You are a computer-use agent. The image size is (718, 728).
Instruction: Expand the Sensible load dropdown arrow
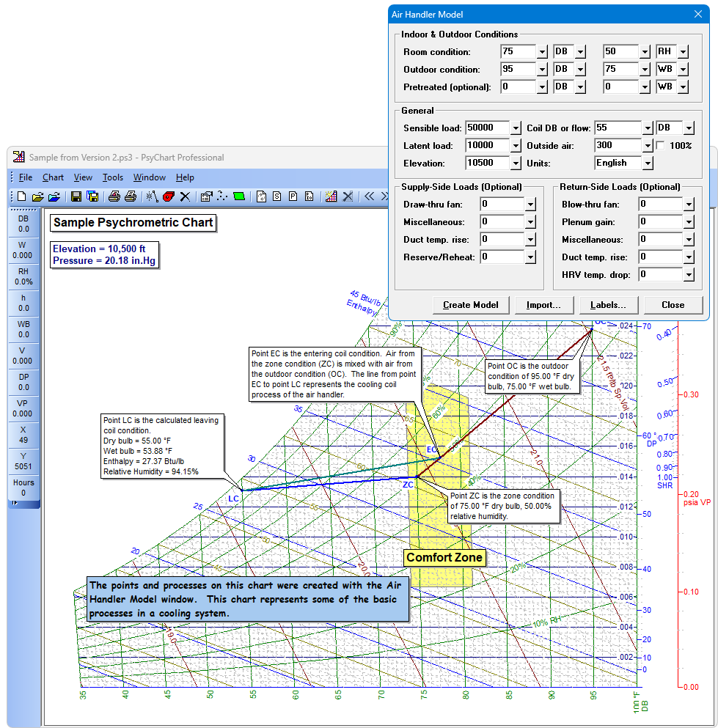tap(516, 128)
